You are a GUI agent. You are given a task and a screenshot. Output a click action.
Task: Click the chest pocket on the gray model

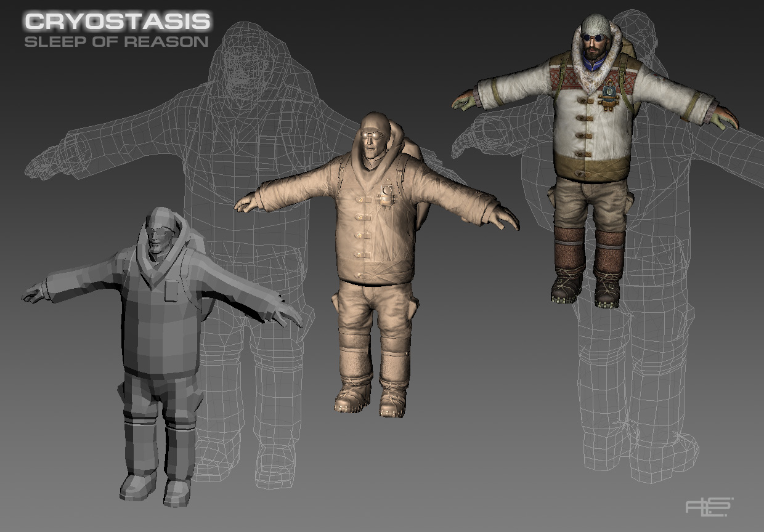[x=172, y=289]
